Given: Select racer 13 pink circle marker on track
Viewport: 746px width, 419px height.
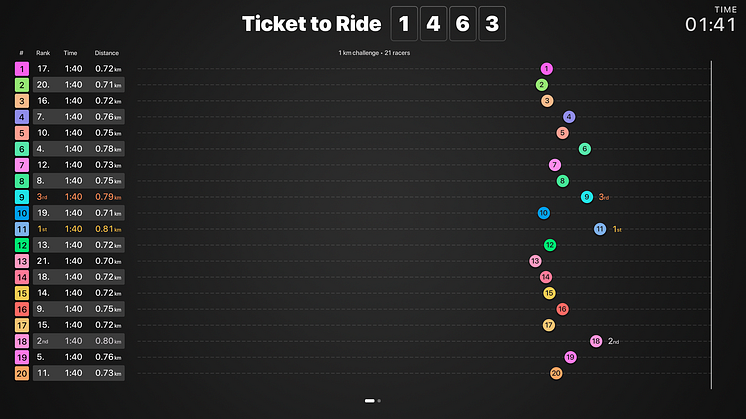Looking at the screenshot, I should (x=535, y=261).
